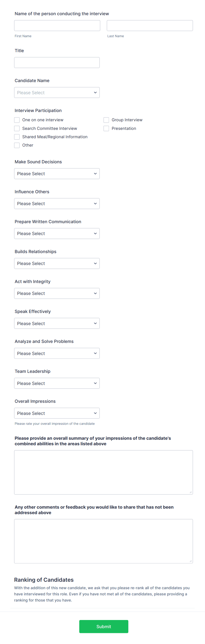Open the Speak Effectively rating dropdown
The height and width of the screenshot is (644, 205).
(57, 323)
